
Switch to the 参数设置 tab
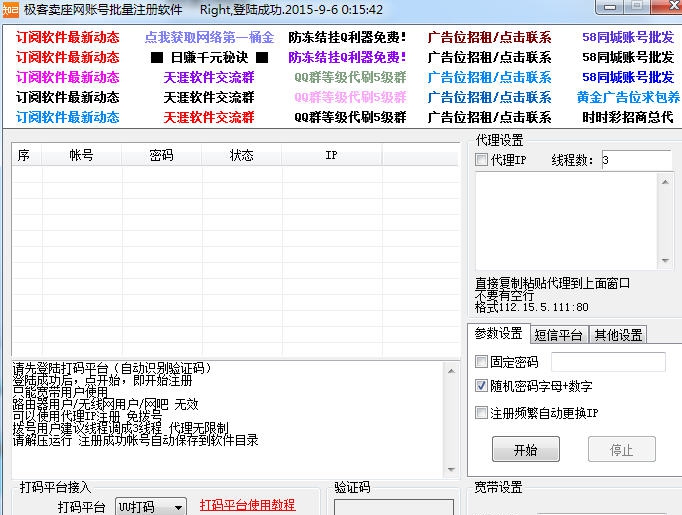coord(498,334)
